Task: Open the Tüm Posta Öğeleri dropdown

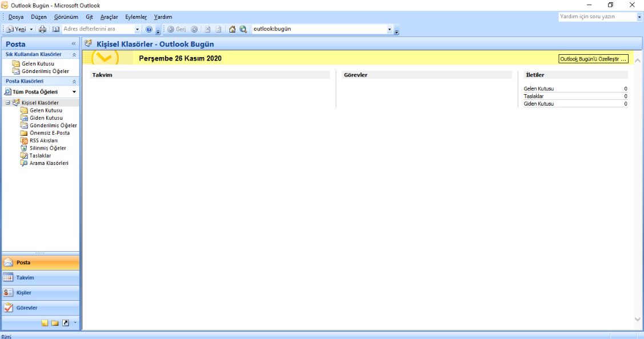Action: [x=74, y=92]
